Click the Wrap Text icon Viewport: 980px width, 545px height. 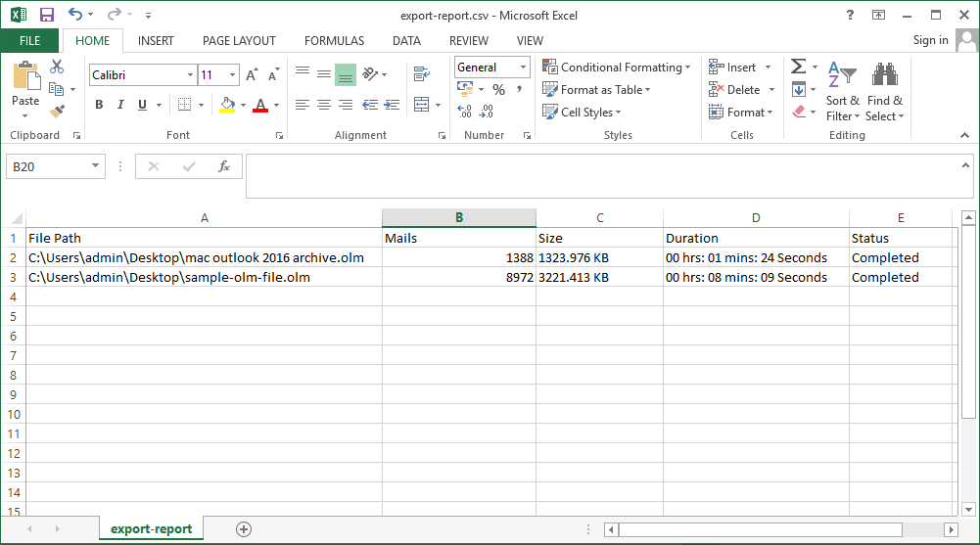coord(422,74)
